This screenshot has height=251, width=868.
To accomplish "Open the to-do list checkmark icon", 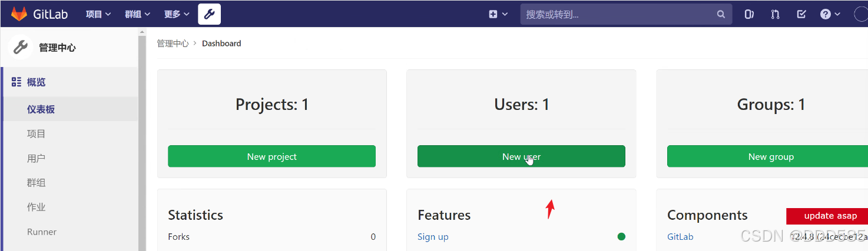I will click(801, 14).
